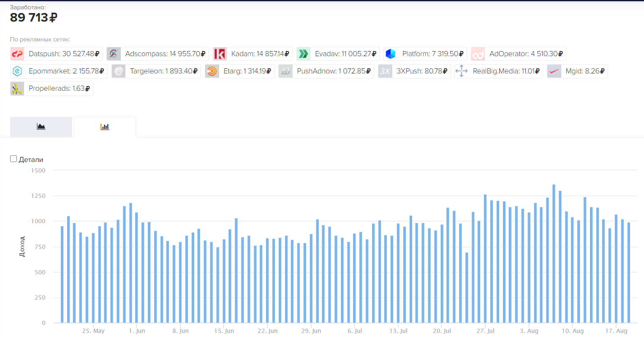This screenshot has height=338, width=644.
Task: Click the Etarg: 1 314.19₽ amount
Action: (x=247, y=71)
